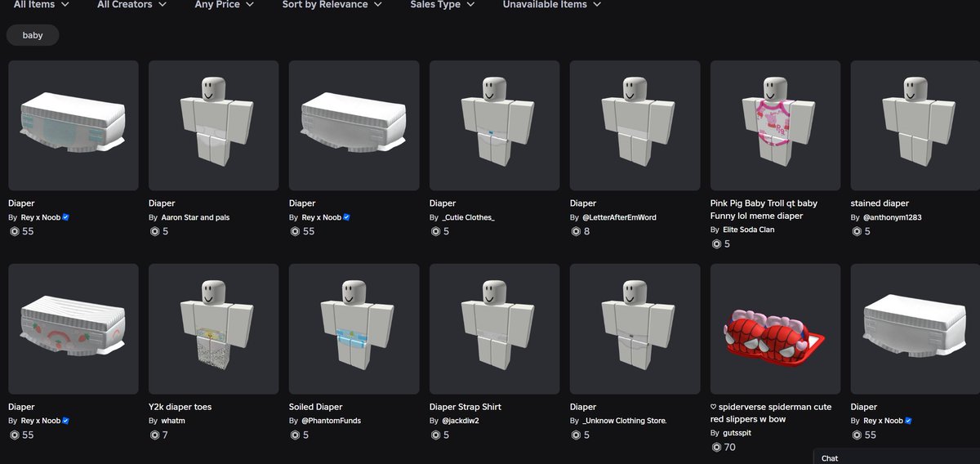Click the price "7" under whatm

(164, 435)
